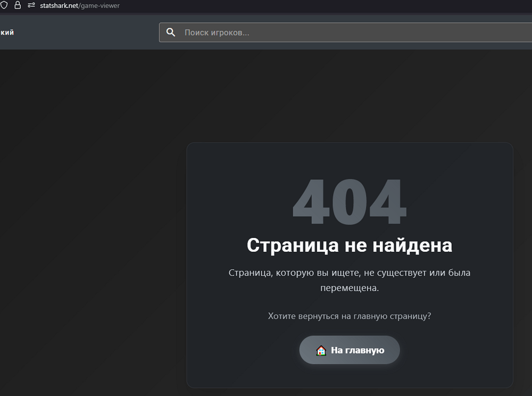Click the rounded На главную pill button

pos(350,350)
